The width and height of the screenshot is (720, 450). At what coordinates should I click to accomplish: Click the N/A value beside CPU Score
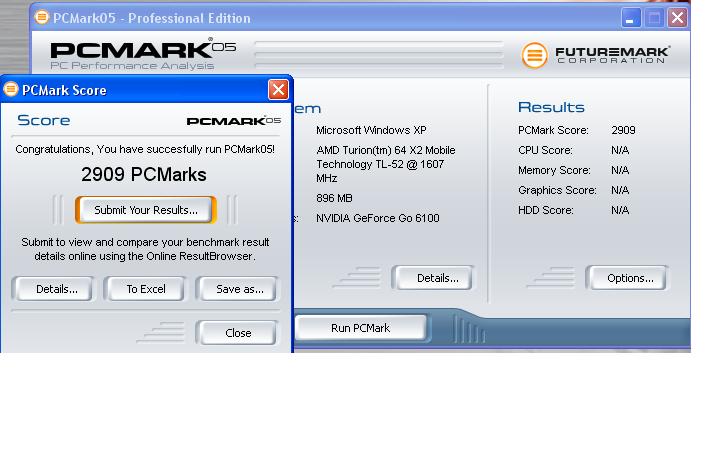(x=620, y=150)
